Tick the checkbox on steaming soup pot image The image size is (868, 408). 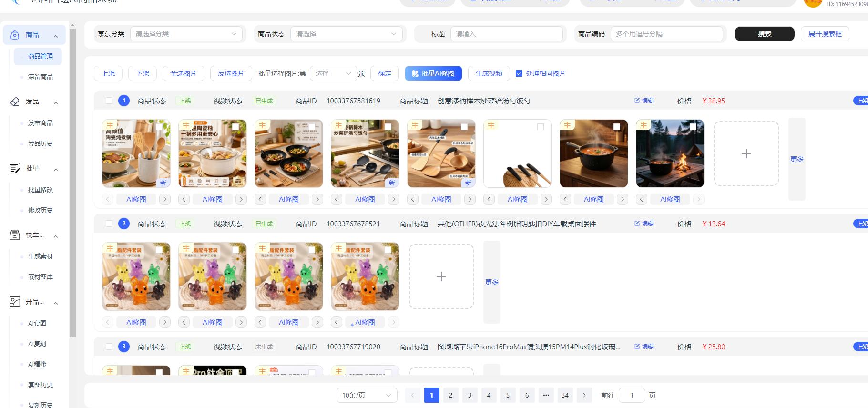pos(617,127)
